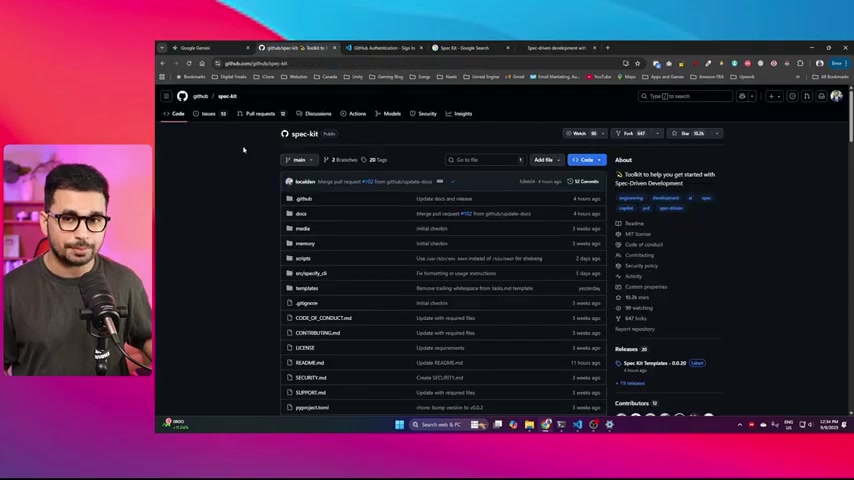Image resolution: width=854 pixels, height=480 pixels.
Task: Open the green Code dropdown button
Action: coord(587,160)
